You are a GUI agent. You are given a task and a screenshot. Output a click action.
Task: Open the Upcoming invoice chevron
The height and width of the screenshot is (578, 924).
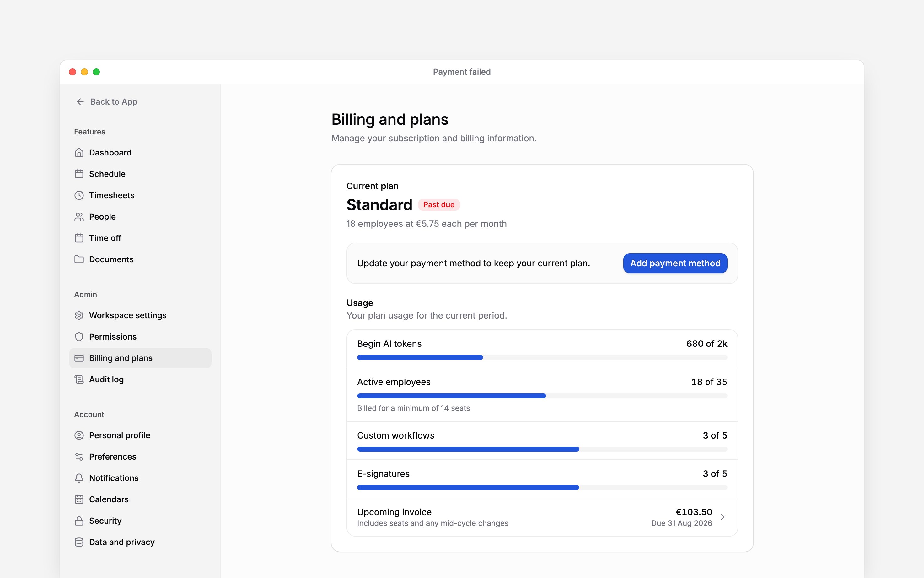coord(723,517)
